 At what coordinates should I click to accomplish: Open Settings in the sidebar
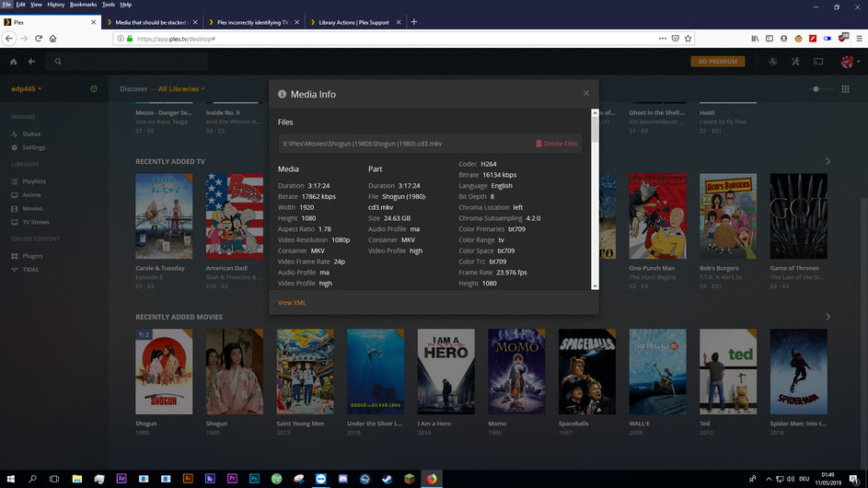[33, 147]
